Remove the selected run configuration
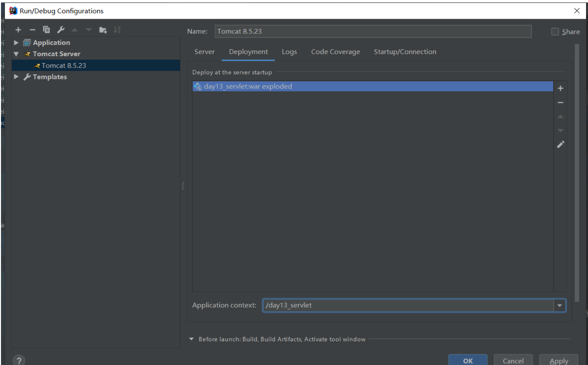This screenshot has width=588, height=365. 32,30
